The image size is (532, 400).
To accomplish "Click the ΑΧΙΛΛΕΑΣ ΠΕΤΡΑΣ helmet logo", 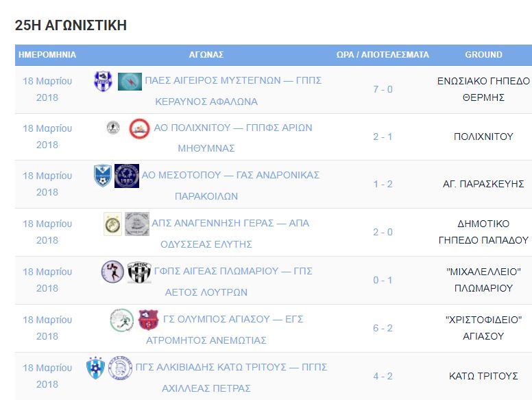I will (120, 368).
